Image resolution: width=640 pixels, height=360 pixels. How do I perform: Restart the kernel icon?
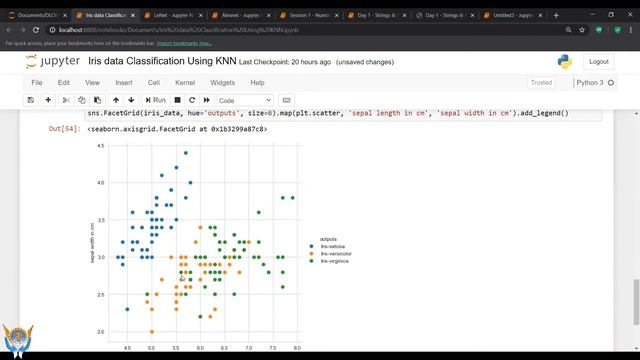coord(192,100)
